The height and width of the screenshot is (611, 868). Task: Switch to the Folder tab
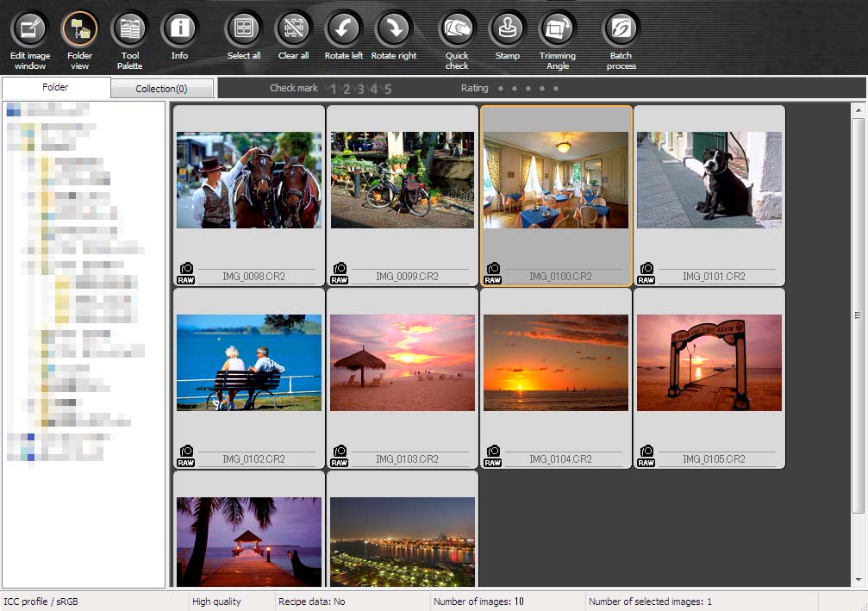point(55,87)
